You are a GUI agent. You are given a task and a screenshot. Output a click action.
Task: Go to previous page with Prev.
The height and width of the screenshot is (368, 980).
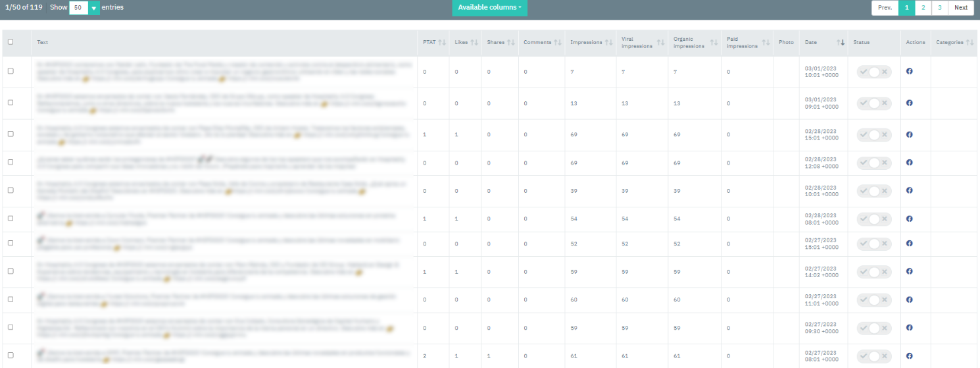[885, 8]
